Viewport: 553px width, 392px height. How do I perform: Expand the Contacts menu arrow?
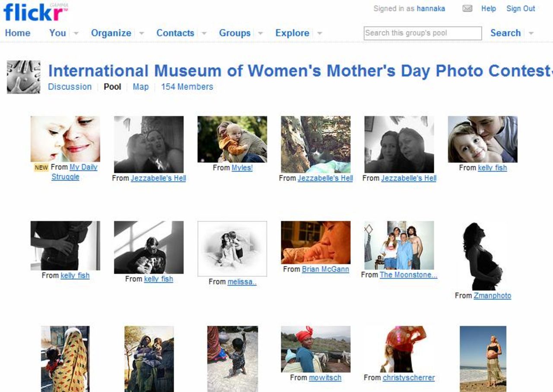(x=204, y=33)
